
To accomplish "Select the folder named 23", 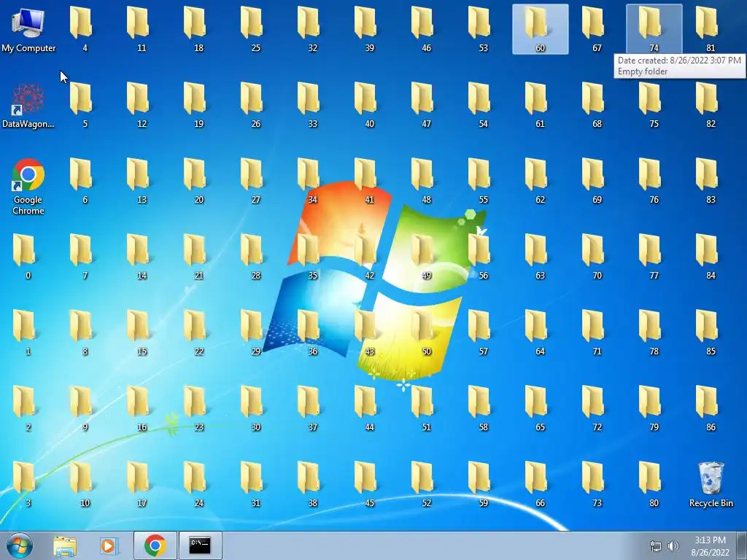I will tap(198, 408).
